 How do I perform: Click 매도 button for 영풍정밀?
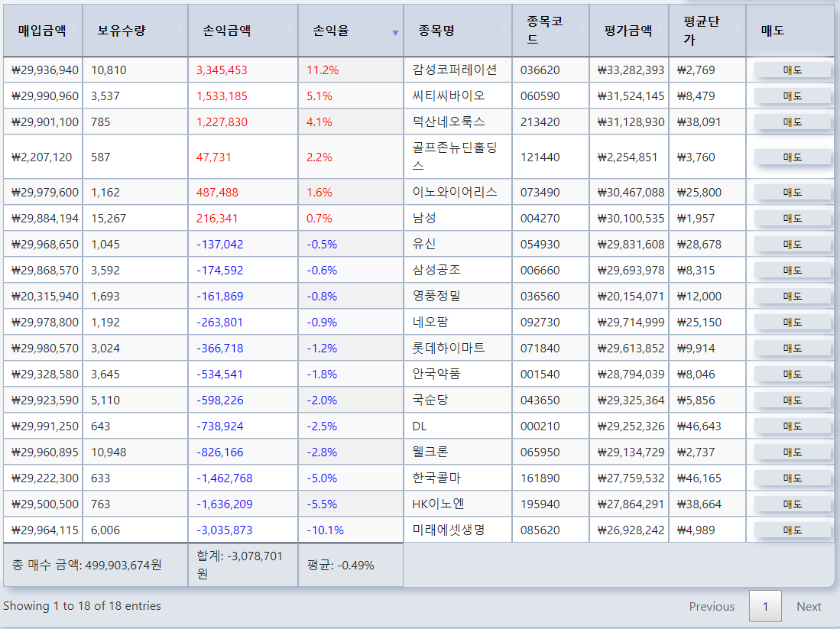[793, 297]
